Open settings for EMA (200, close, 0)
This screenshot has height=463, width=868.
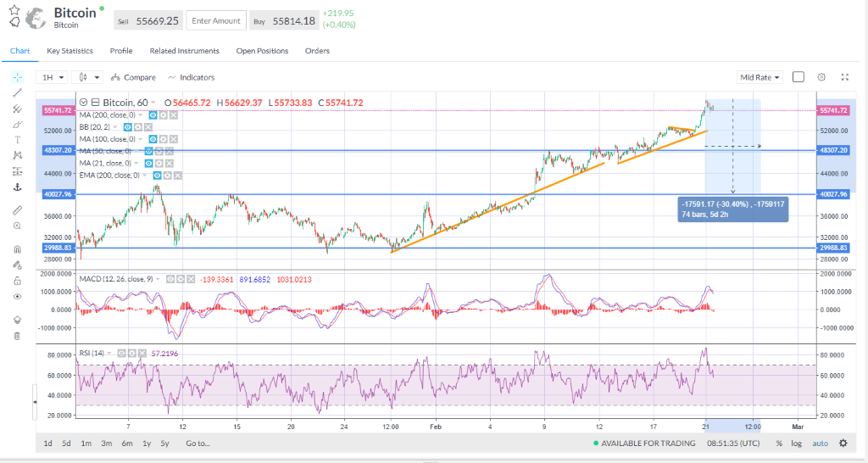click(x=168, y=176)
